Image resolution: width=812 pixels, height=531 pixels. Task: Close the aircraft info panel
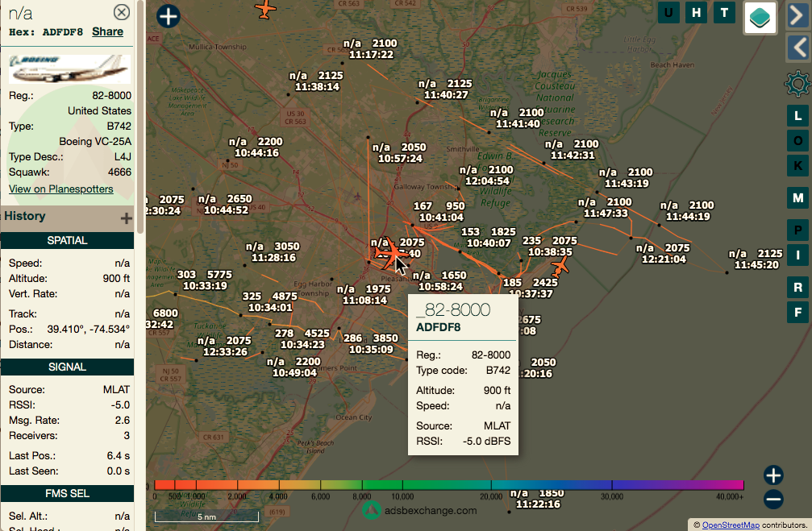pyautogui.click(x=121, y=12)
